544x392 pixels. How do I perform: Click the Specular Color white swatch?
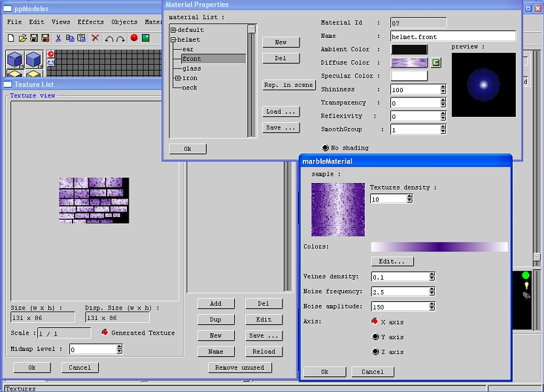pyautogui.click(x=409, y=76)
